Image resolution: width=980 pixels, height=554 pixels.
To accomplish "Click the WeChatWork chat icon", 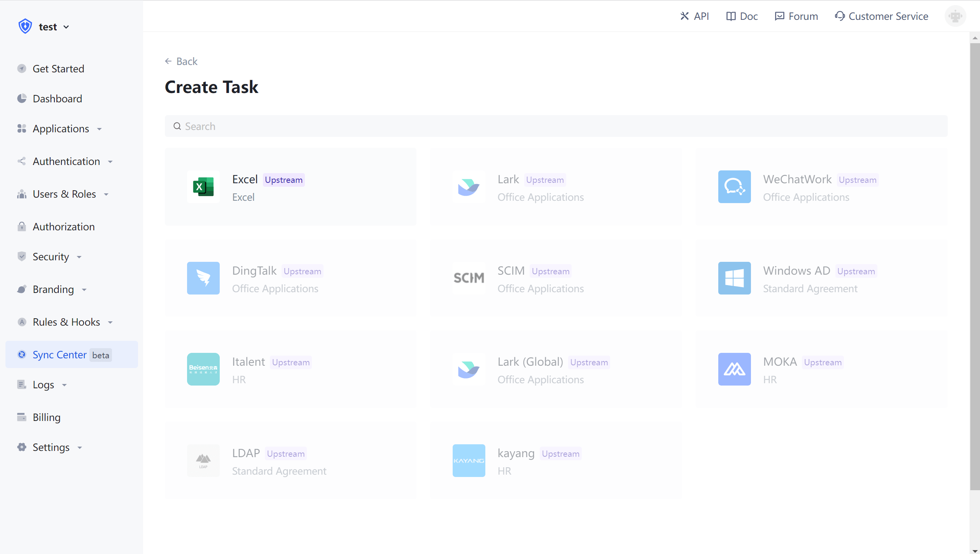I will (x=734, y=187).
